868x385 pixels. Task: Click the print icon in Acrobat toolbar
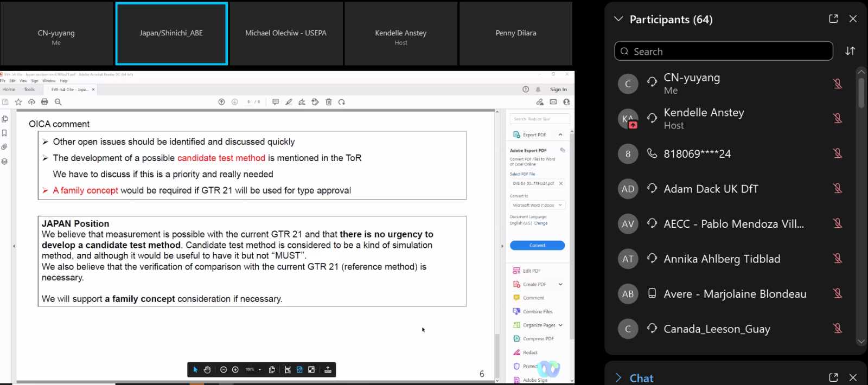click(44, 102)
